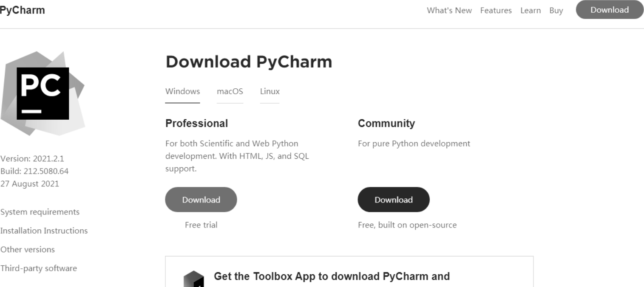This screenshot has width=644, height=287.
Task: Select Buy in the top navigation
Action: point(556,11)
